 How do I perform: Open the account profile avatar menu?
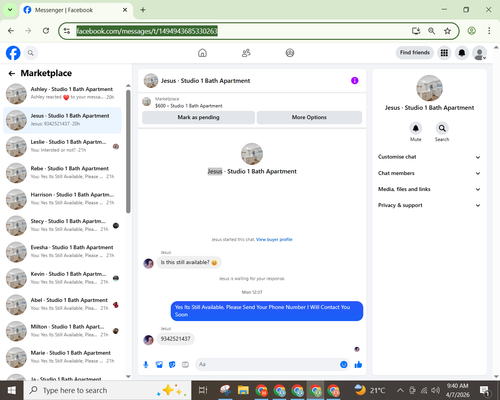coord(479,53)
